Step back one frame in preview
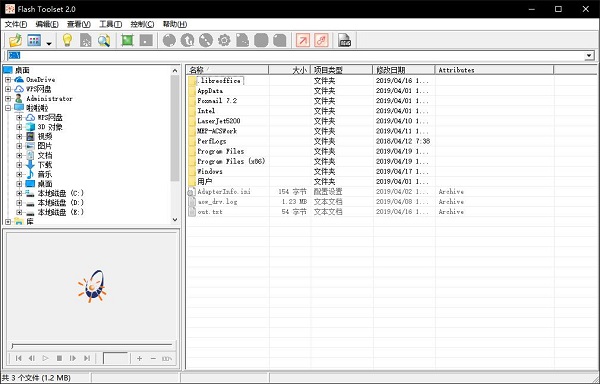 point(32,358)
